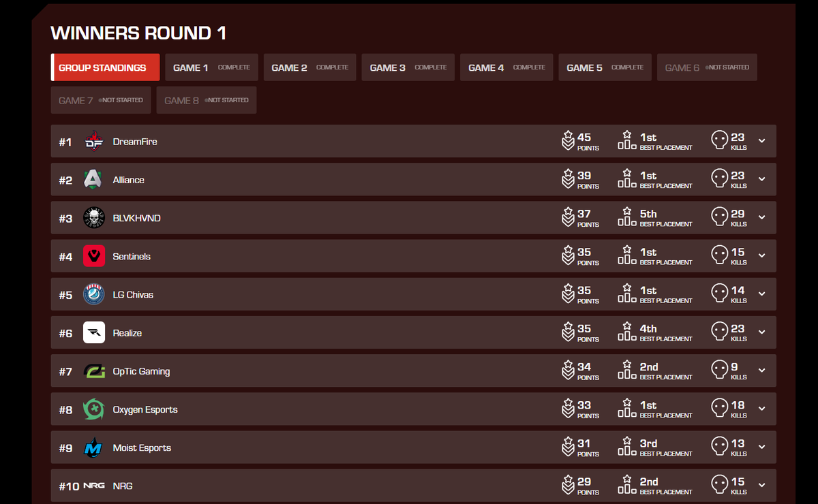Click the 3rd best placement for Moist Esports
The width and height of the screenshot is (818, 504).
click(648, 443)
